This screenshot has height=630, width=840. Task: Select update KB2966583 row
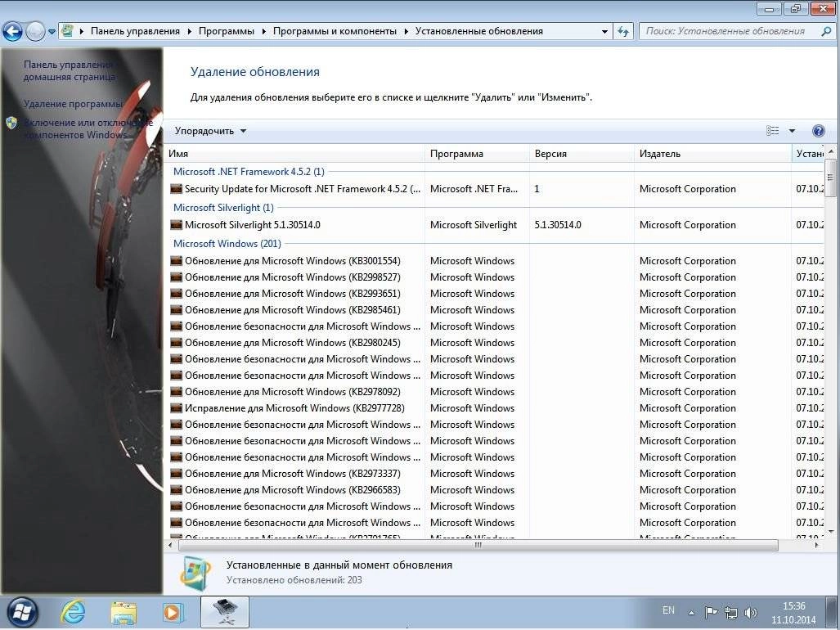(x=495, y=490)
